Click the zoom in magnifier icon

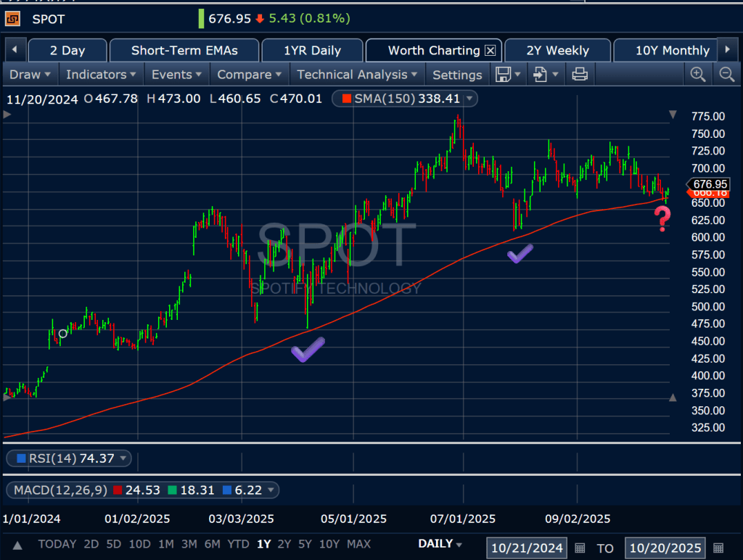(x=698, y=74)
